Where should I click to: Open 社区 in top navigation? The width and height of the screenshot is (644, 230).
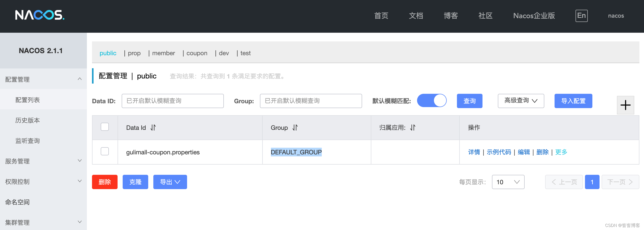tap(486, 16)
